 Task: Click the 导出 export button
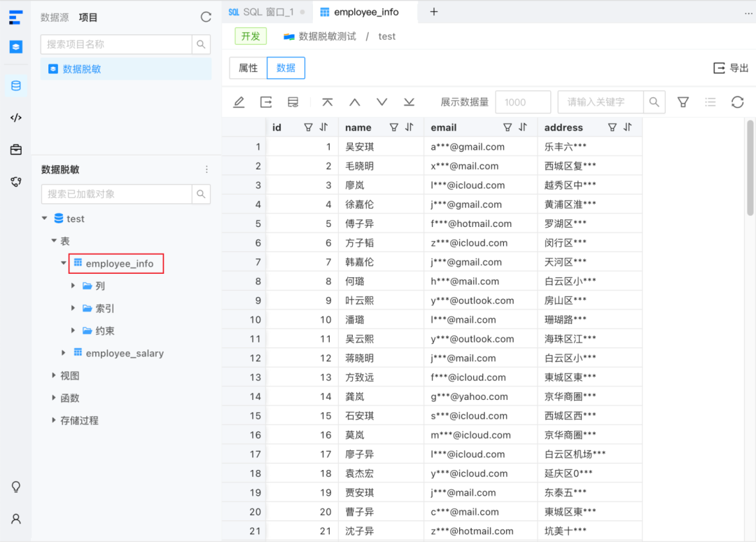click(731, 68)
